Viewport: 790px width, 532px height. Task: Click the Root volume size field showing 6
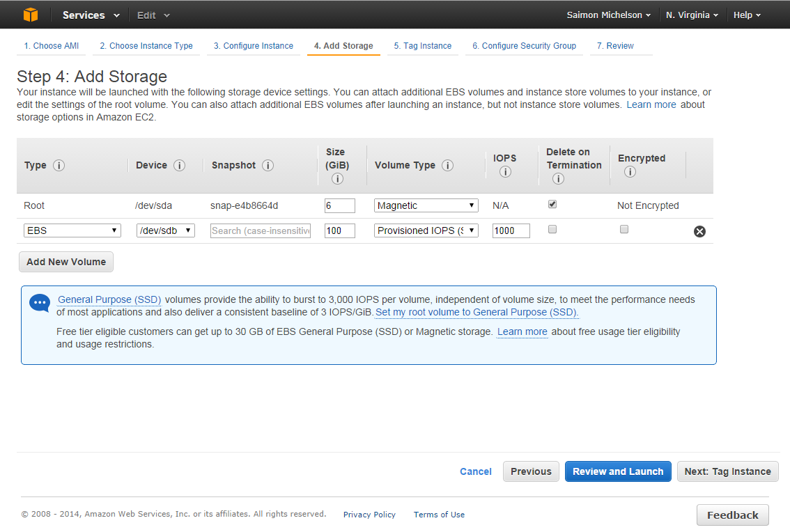point(339,205)
